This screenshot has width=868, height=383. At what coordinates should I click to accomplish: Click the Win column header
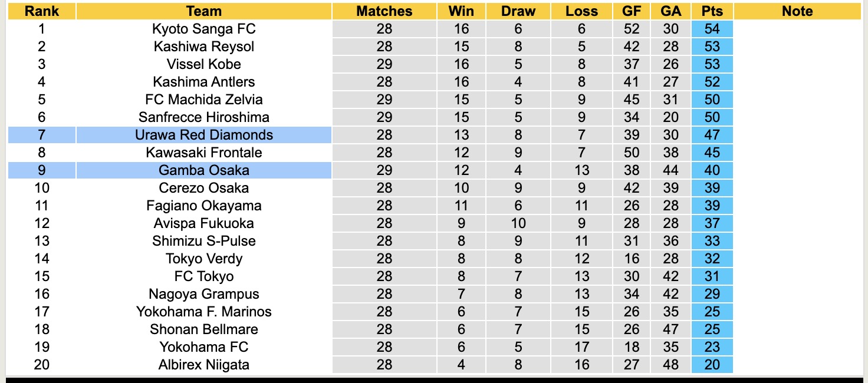pos(461,11)
